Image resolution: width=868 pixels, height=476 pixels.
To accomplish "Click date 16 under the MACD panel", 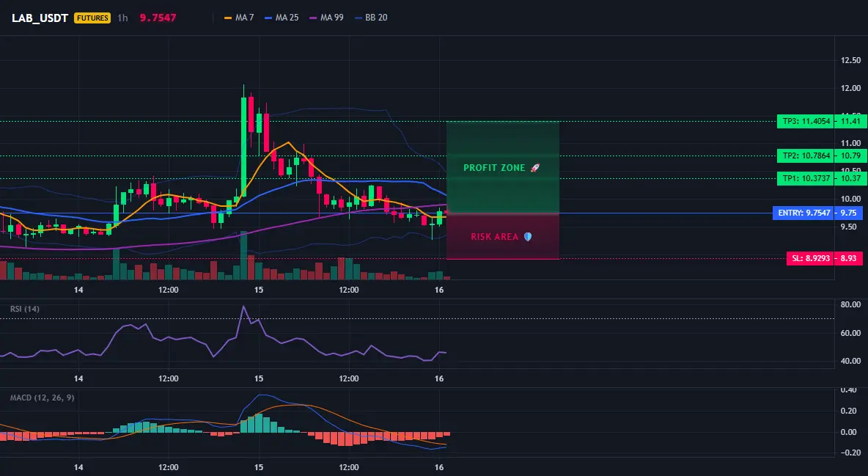I will (x=439, y=467).
